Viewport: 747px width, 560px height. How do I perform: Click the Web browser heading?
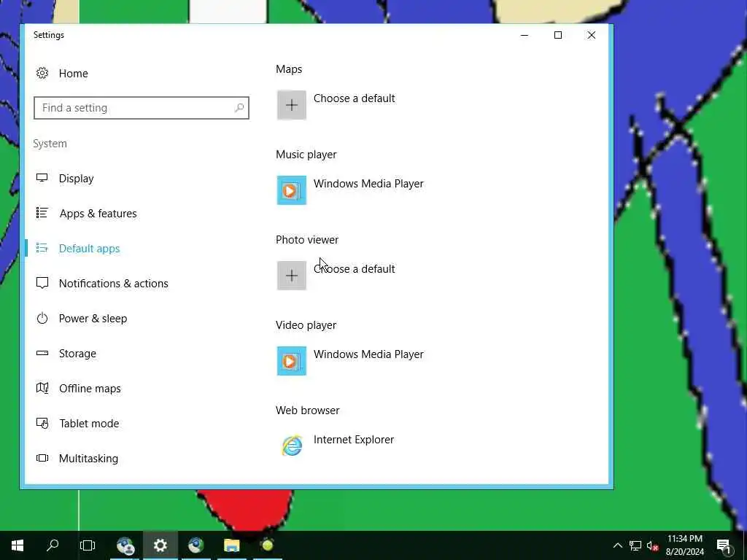(x=308, y=411)
